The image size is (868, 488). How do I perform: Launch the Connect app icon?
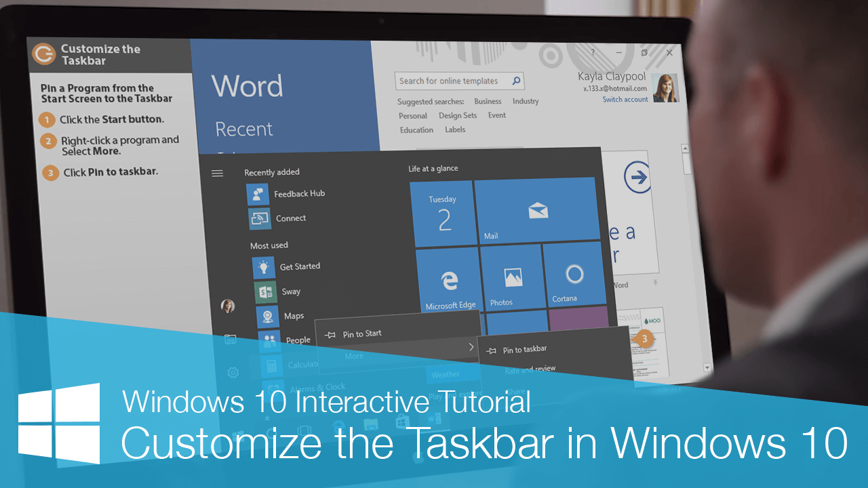click(260, 219)
